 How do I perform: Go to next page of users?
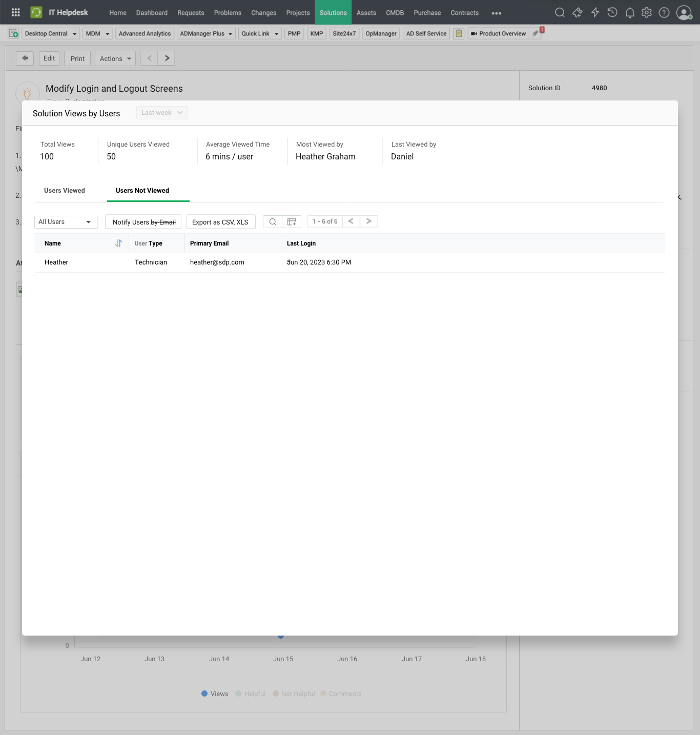tap(368, 221)
